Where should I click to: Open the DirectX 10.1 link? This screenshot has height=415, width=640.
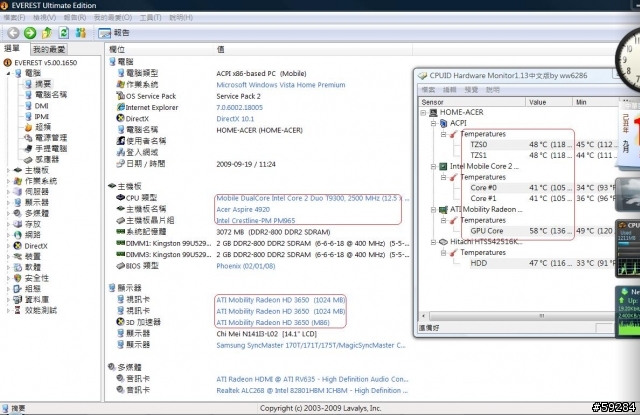pos(235,119)
